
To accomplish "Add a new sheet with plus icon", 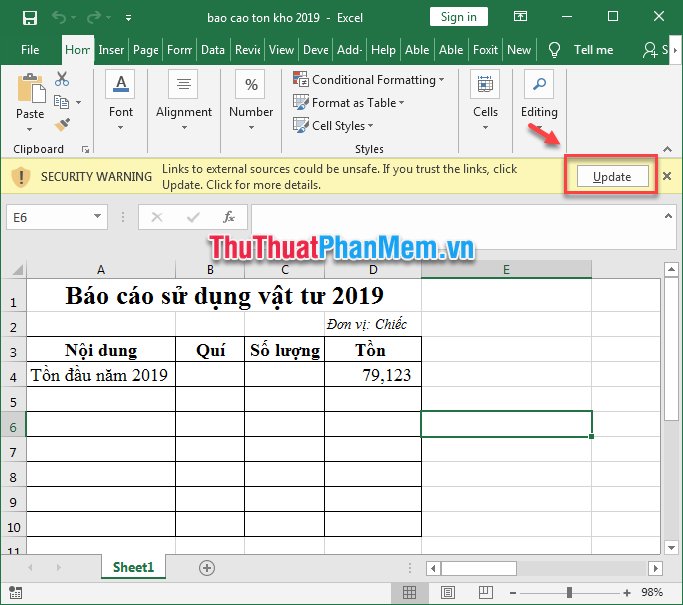I will (x=207, y=567).
